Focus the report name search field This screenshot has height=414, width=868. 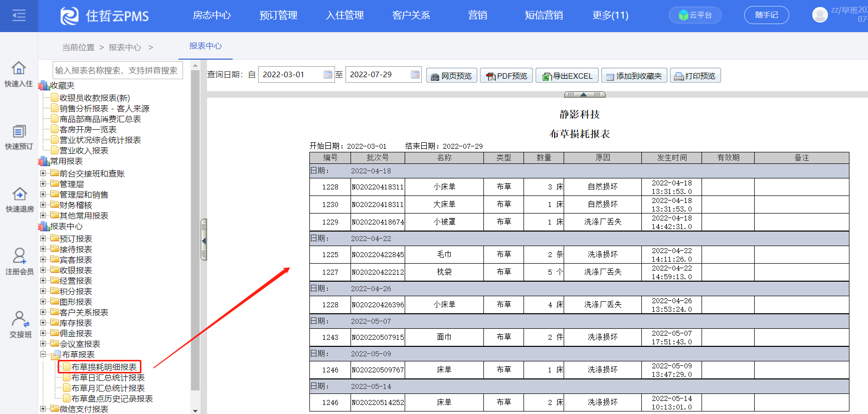tap(118, 70)
